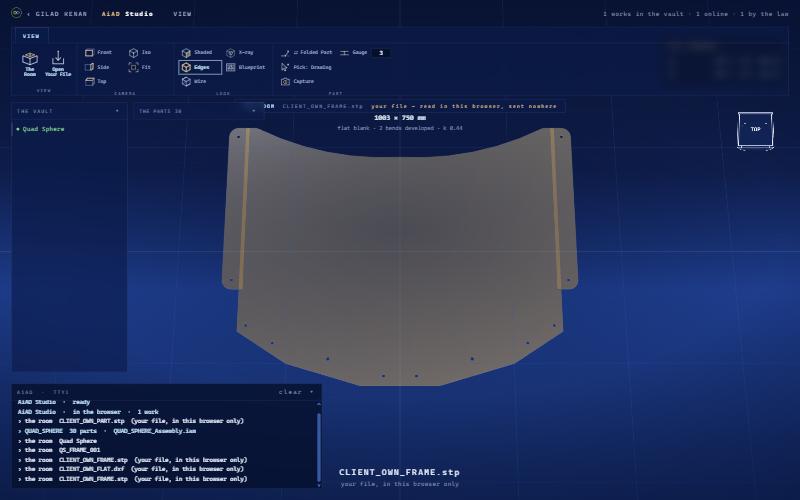Click Open Your File icon
The height and width of the screenshot is (500, 800).
click(x=58, y=64)
